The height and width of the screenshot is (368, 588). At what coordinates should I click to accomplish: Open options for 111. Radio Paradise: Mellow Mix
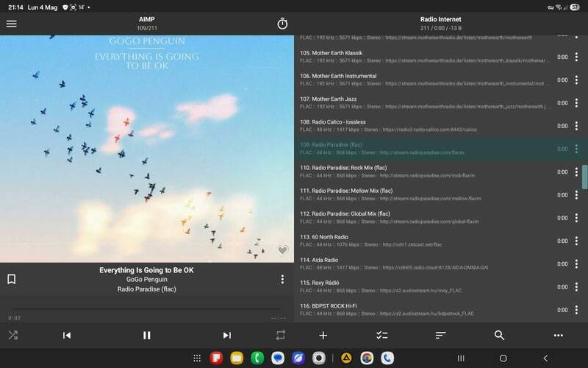pyautogui.click(x=576, y=194)
